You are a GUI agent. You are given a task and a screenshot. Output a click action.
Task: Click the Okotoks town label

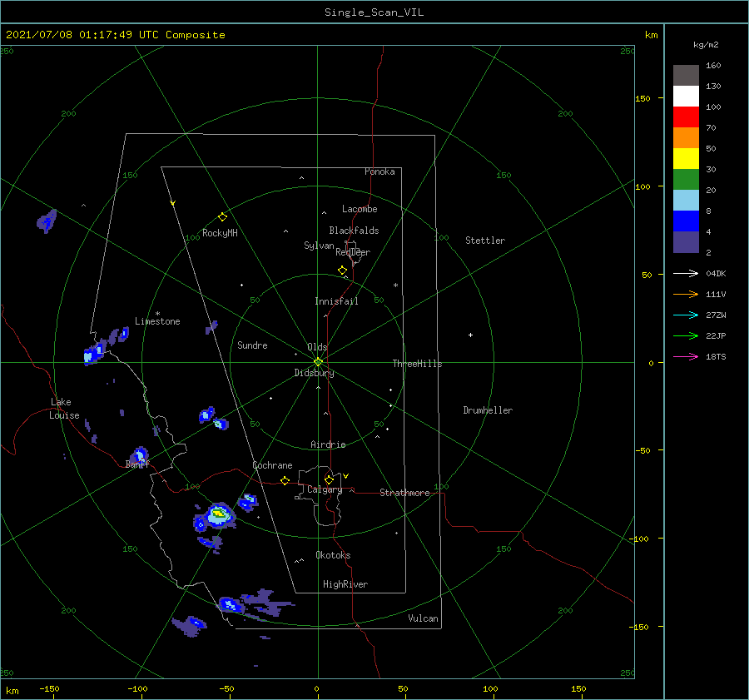coord(333,555)
